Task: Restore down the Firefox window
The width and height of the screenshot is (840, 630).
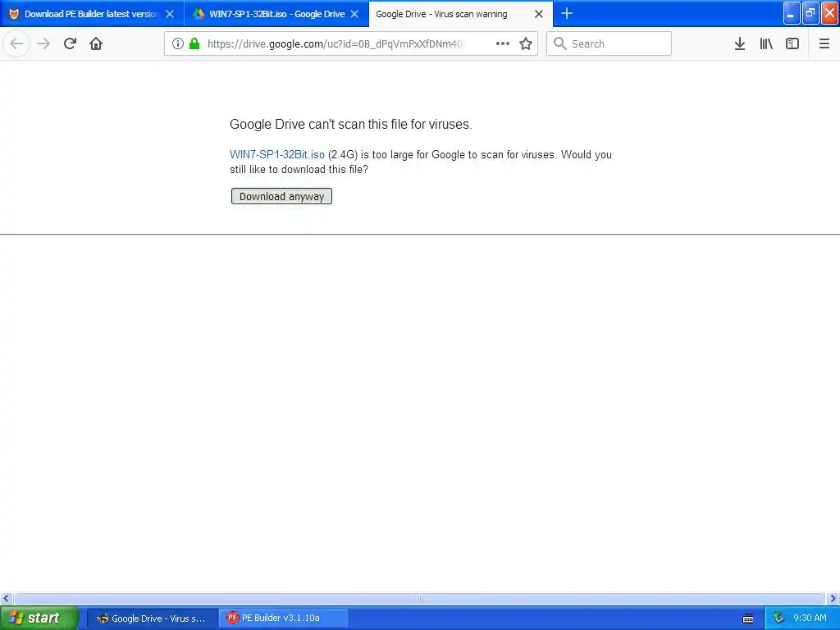Action: pos(810,13)
